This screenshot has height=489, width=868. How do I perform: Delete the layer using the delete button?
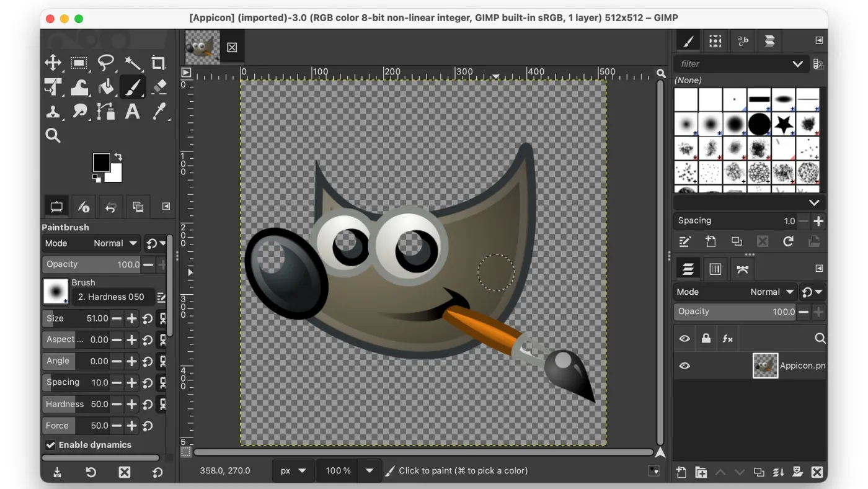click(x=817, y=472)
